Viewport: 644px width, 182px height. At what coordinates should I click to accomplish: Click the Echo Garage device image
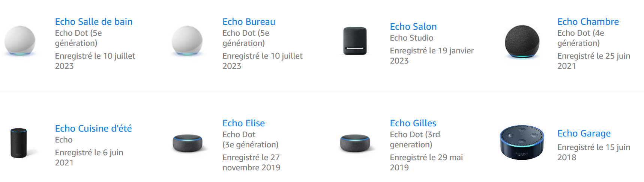(522, 143)
